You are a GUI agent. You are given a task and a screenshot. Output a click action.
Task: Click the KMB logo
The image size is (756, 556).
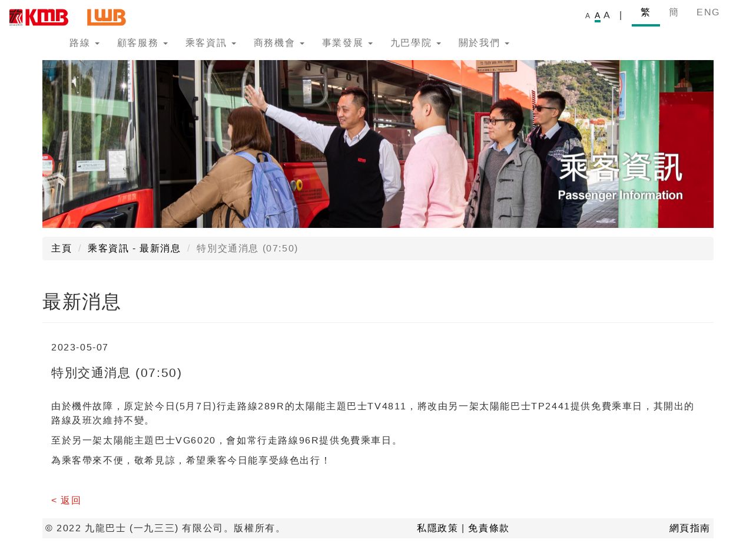pos(39,18)
